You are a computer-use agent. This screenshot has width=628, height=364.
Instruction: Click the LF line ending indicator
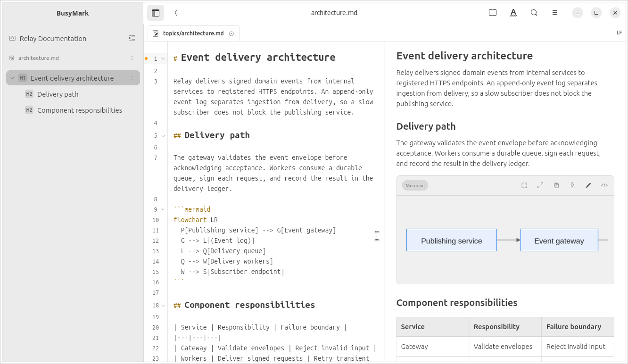[x=619, y=33]
